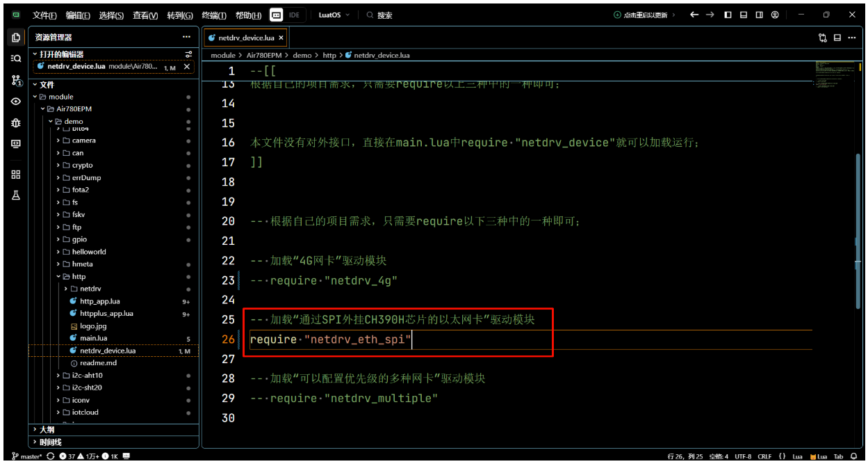Open the 终端(T) menu
This screenshot has width=868, height=464.
coord(214,15)
